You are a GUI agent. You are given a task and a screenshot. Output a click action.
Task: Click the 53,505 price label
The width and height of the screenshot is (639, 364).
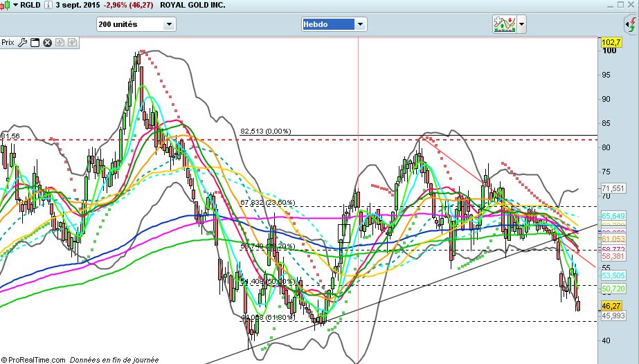pyautogui.click(x=613, y=275)
